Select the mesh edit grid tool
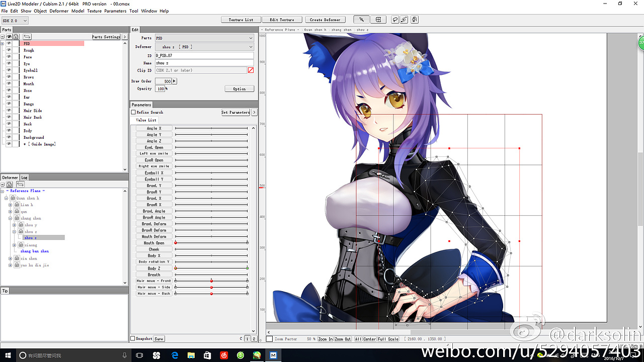 point(378,20)
